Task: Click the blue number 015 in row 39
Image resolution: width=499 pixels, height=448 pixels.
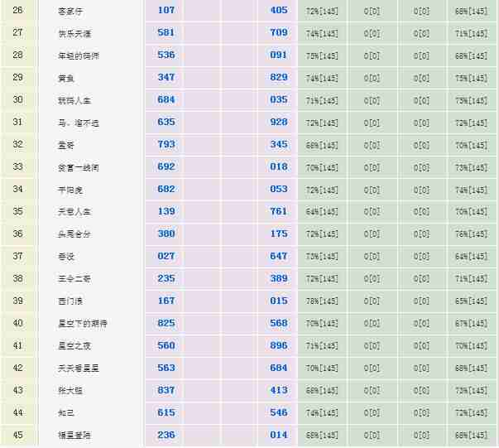Action: click(x=278, y=301)
